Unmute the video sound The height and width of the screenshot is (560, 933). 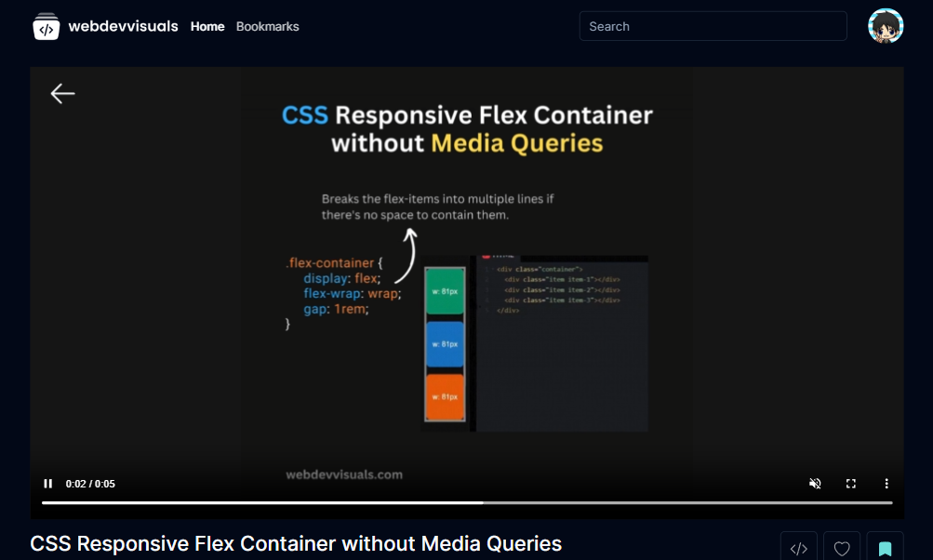click(815, 483)
